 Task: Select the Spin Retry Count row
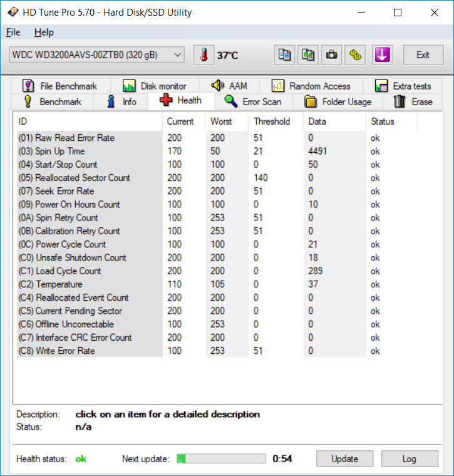217,218
